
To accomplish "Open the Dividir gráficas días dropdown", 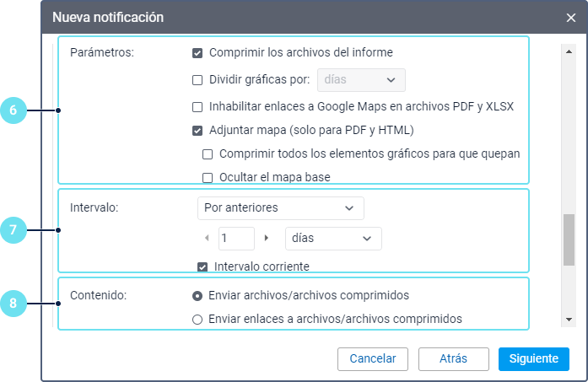I will tap(361, 80).
